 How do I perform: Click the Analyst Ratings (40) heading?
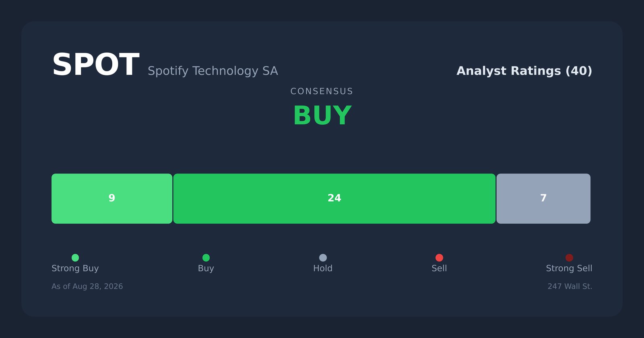524,71
